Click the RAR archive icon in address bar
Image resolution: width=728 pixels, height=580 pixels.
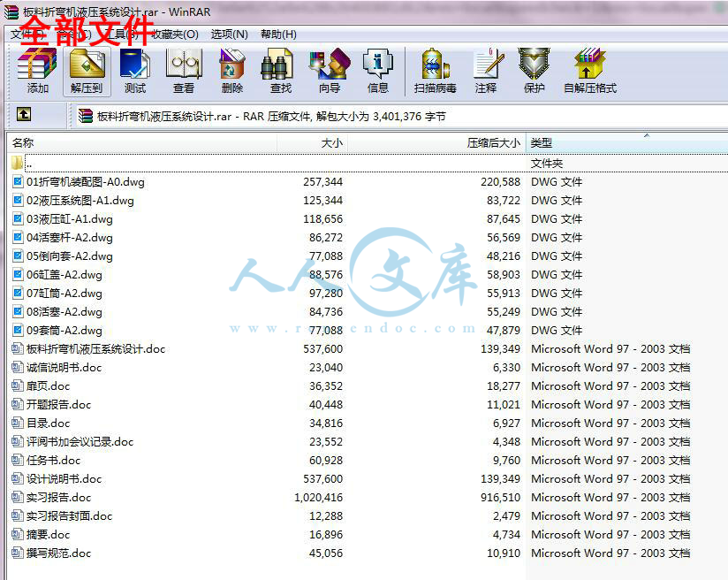(x=86, y=116)
